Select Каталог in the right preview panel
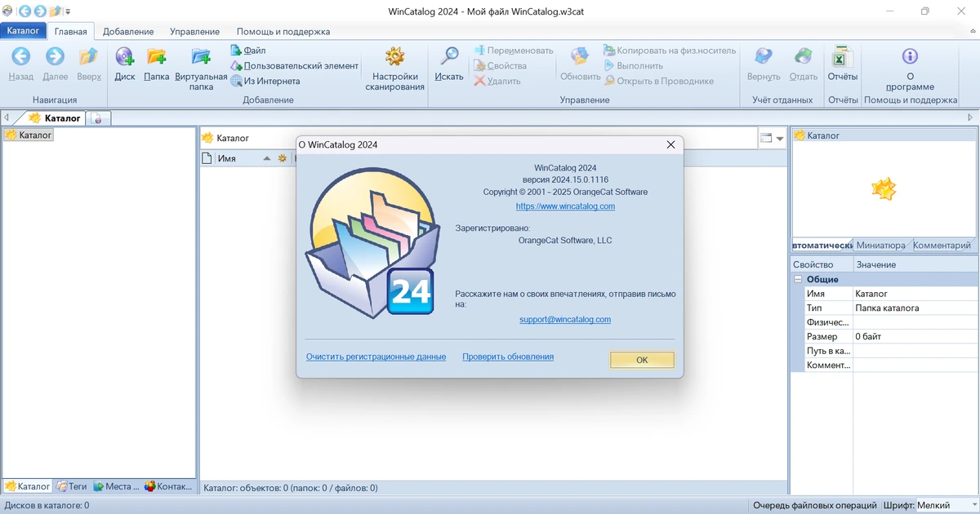 pos(817,135)
